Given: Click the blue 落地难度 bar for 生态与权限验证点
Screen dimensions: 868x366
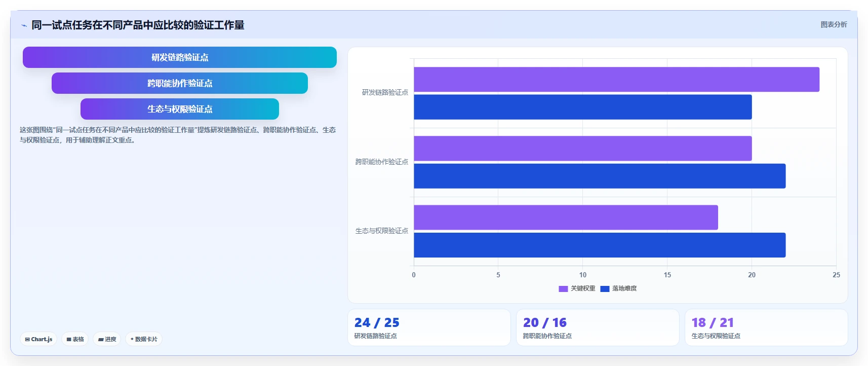Looking at the screenshot, I should (600, 245).
